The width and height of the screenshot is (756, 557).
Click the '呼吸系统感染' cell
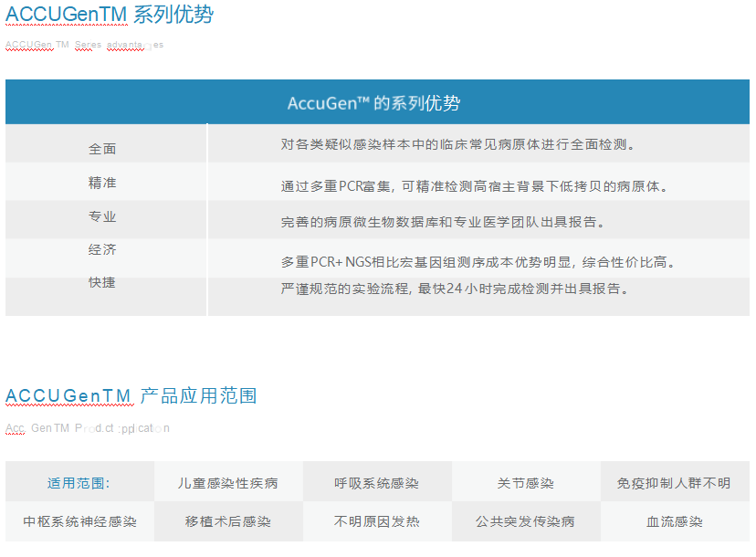coord(376,483)
